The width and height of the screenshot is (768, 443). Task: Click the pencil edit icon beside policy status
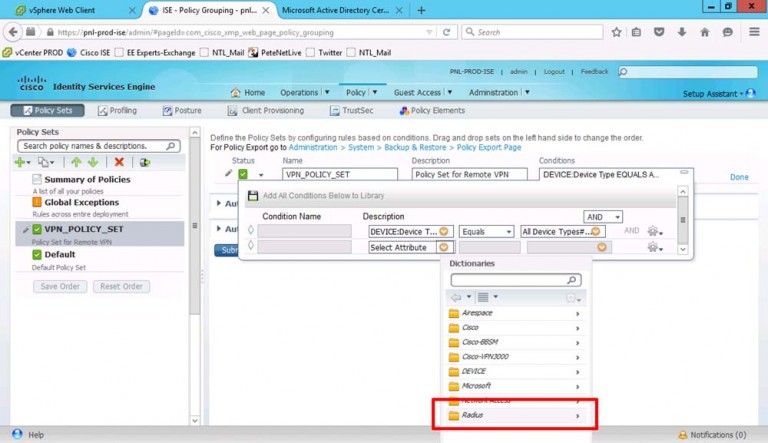[228, 173]
